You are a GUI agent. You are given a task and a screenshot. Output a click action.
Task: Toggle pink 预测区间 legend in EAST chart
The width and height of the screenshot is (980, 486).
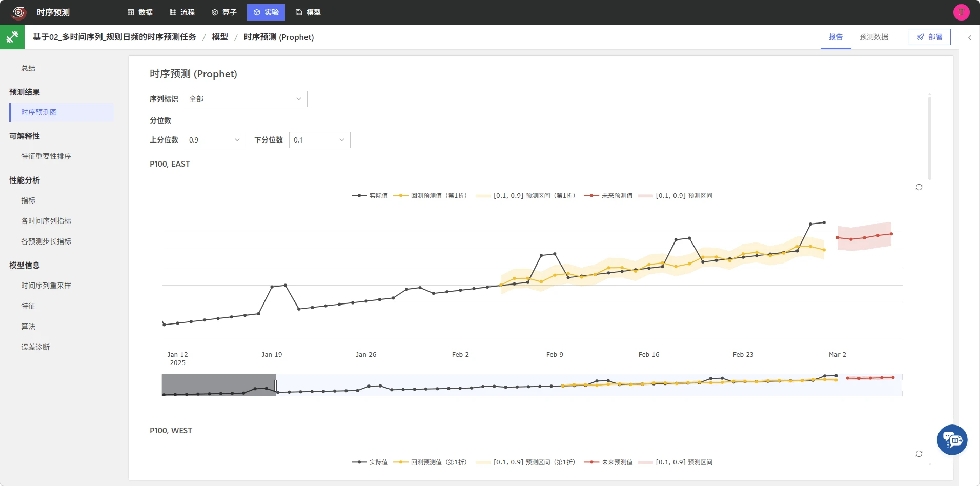(675, 195)
